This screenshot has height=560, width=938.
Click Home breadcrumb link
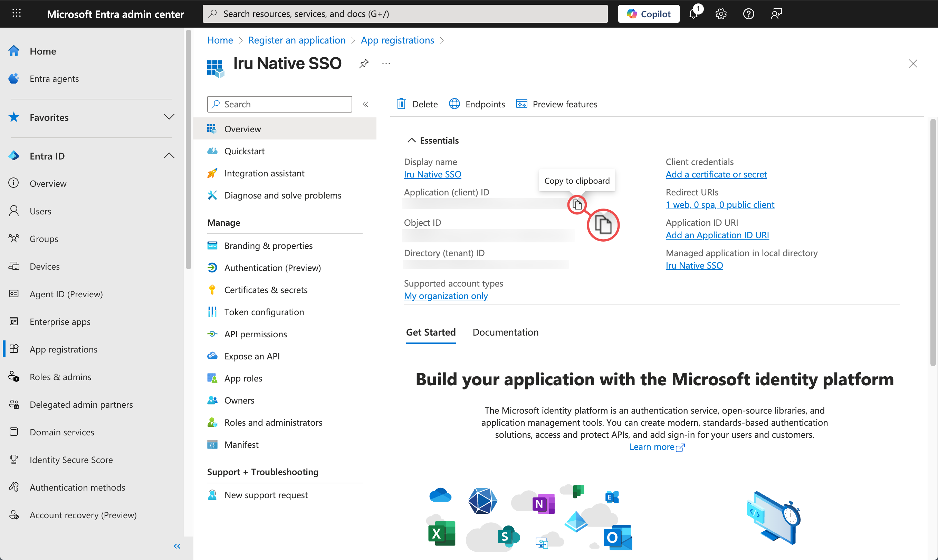pos(220,40)
